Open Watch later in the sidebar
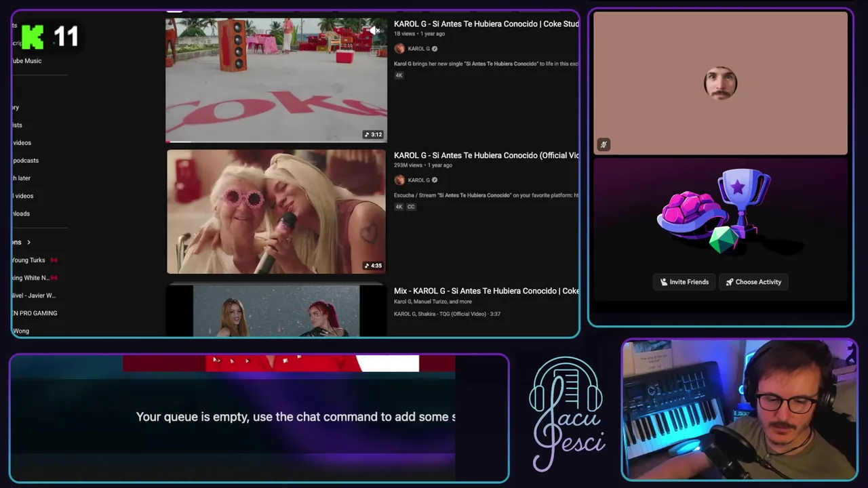Image resolution: width=868 pixels, height=488 pixels. pos(22,178)
